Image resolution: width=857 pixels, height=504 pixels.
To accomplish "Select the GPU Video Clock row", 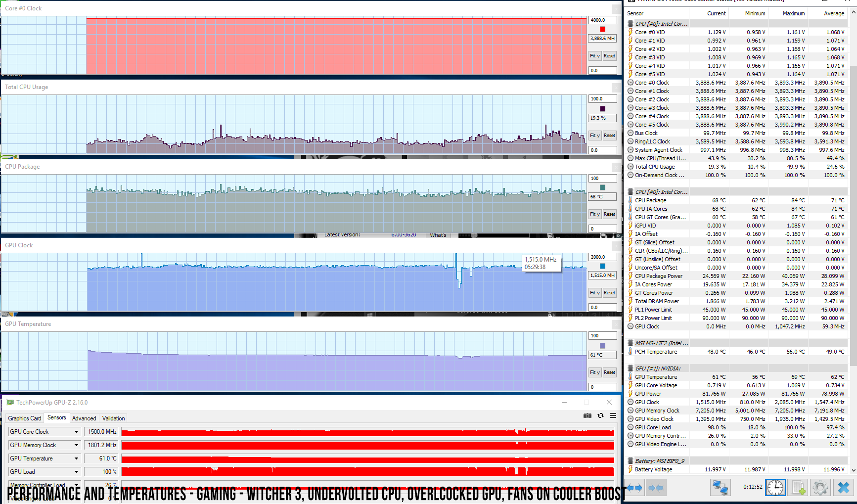I will pos(736,419).
